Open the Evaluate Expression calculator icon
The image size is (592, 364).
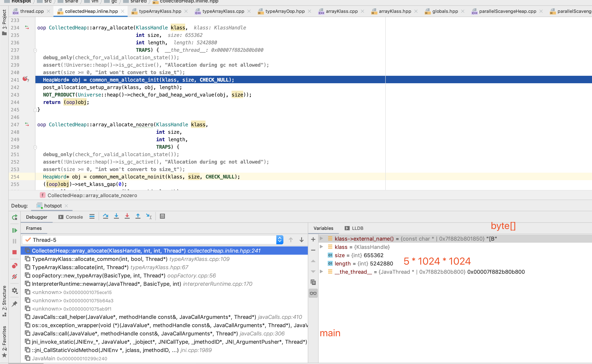[x=162, y=216]
